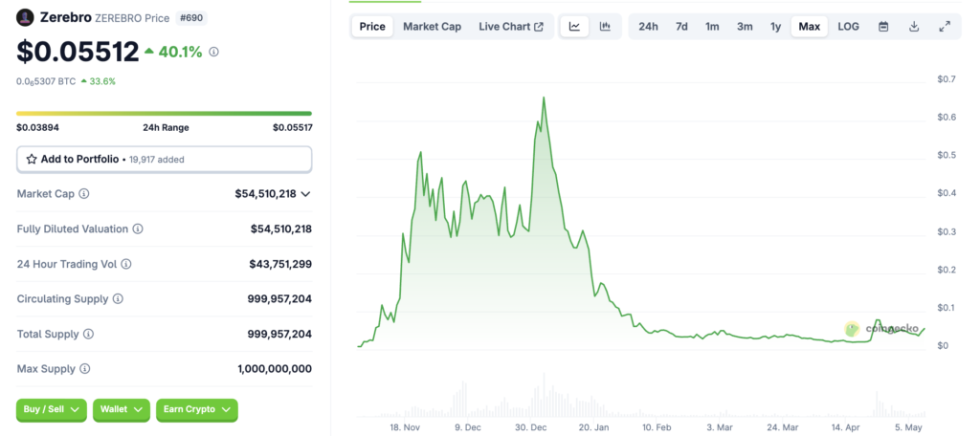The width and height of the screenshot is (980, 436).
Task: Open the Live Chart link tab
Action: tap(511, 26)
